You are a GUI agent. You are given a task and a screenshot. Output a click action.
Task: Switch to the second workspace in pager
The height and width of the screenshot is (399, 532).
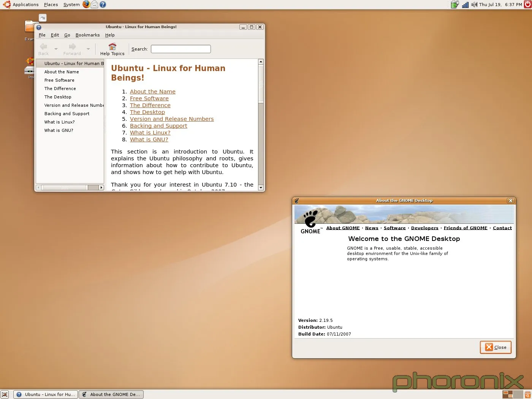(518, 394)
